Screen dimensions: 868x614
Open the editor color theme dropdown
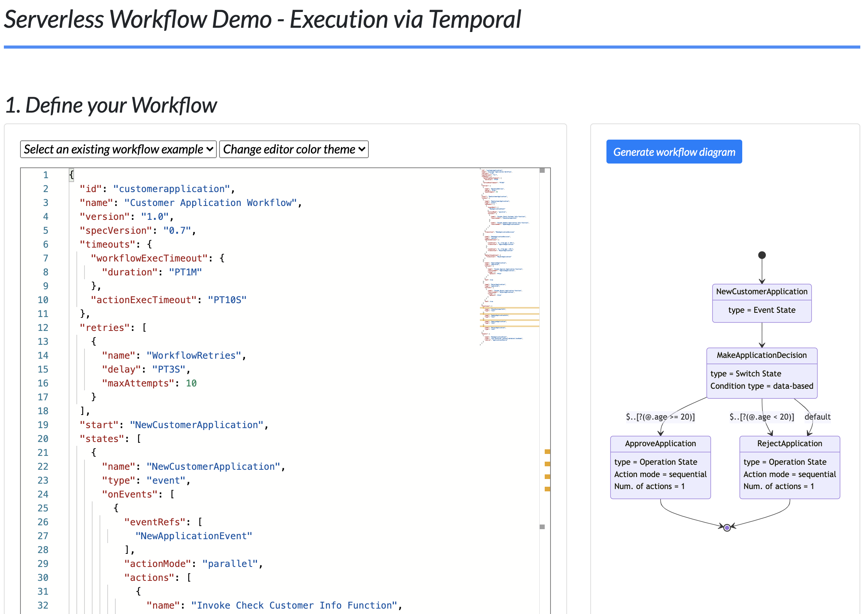pyautogui.click(x=294, y=149)
